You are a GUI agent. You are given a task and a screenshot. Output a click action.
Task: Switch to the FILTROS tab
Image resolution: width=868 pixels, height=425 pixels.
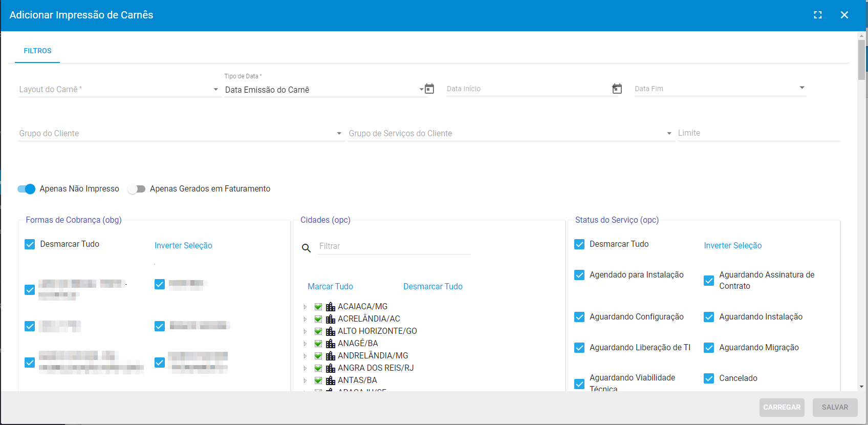(37, 51)
